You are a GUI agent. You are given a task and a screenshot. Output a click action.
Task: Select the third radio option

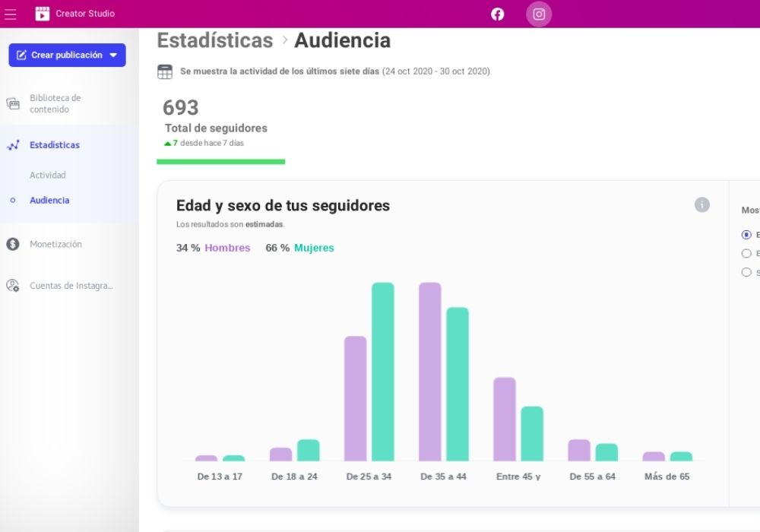click(x=746, y=272)
